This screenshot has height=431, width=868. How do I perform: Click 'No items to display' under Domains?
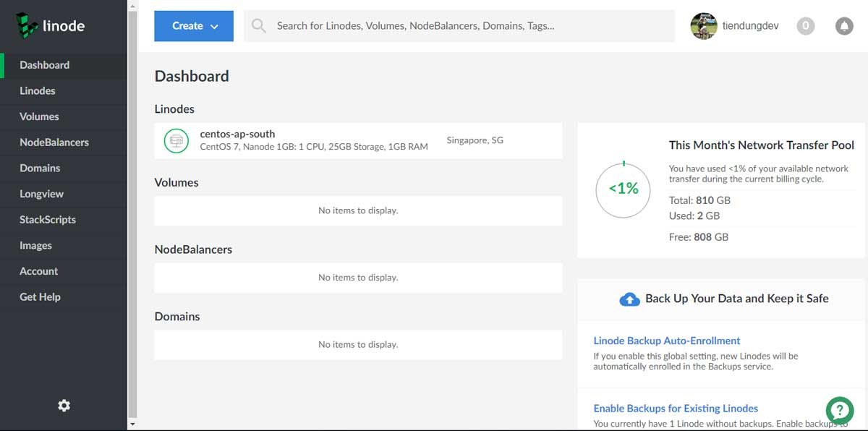[x=358, y=345]
